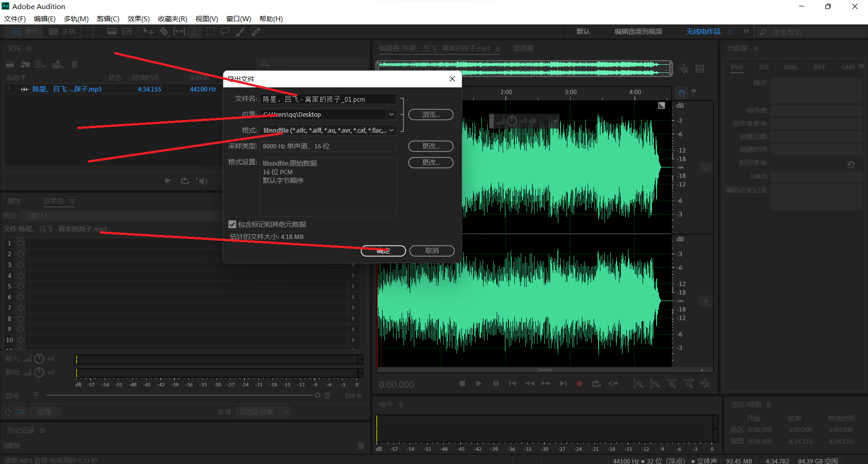Delete selected file with trash icon

click(x=75, y=64)
